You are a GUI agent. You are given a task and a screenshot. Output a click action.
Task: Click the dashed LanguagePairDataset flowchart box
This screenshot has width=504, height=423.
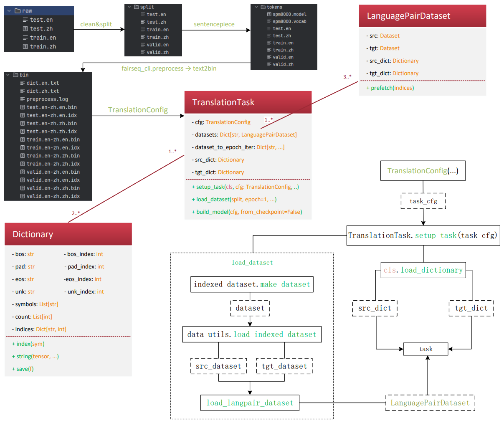point(430,403)
